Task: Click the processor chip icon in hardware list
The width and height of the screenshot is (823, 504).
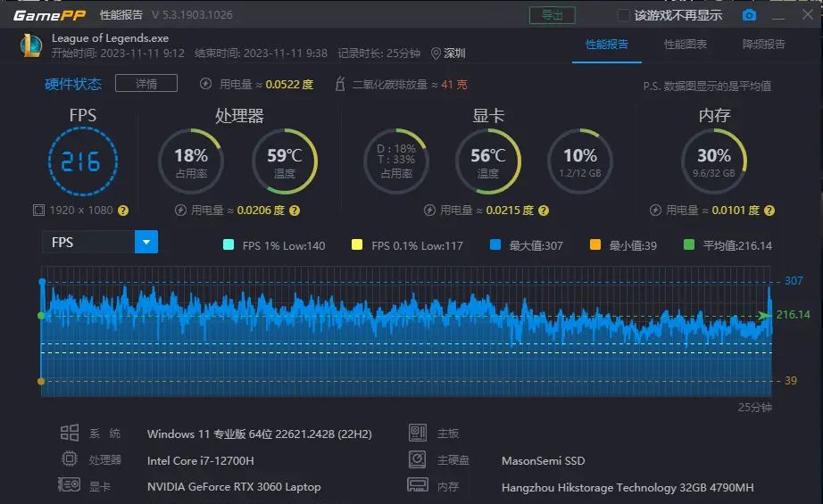Action: [70, 459]
